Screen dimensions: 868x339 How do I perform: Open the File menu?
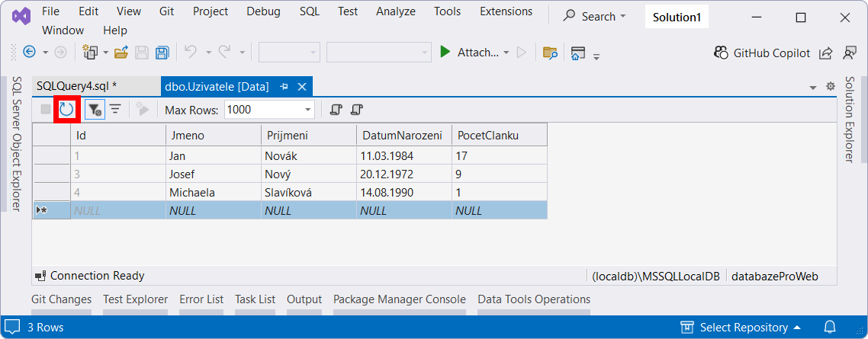(50, 11)
